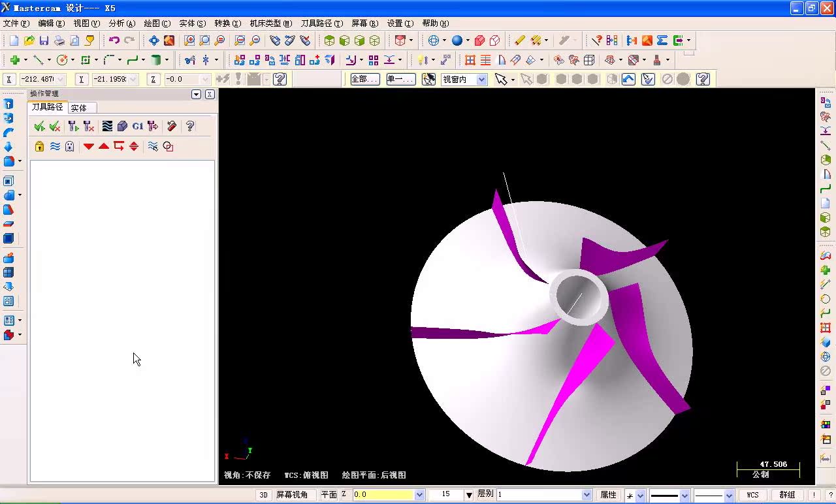The width and height of the screenshot is (836, 504).
Task: Expand the line width dropdown
Action: [x=729, y=496]
